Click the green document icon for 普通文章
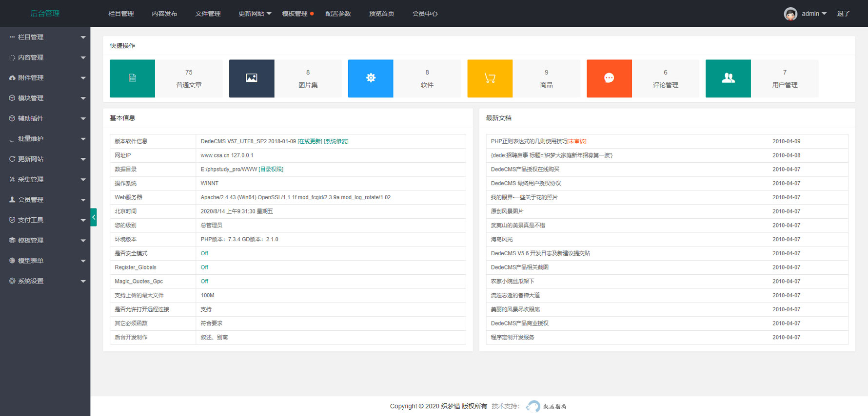 click(x=132, y=78)
